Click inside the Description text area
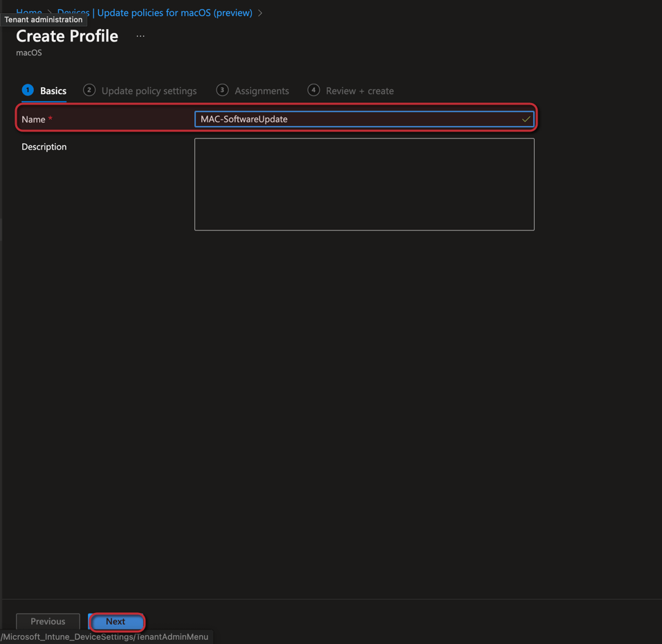Image resolution: width=662 pixels, height=644 pixels. [x=364, y=184]
